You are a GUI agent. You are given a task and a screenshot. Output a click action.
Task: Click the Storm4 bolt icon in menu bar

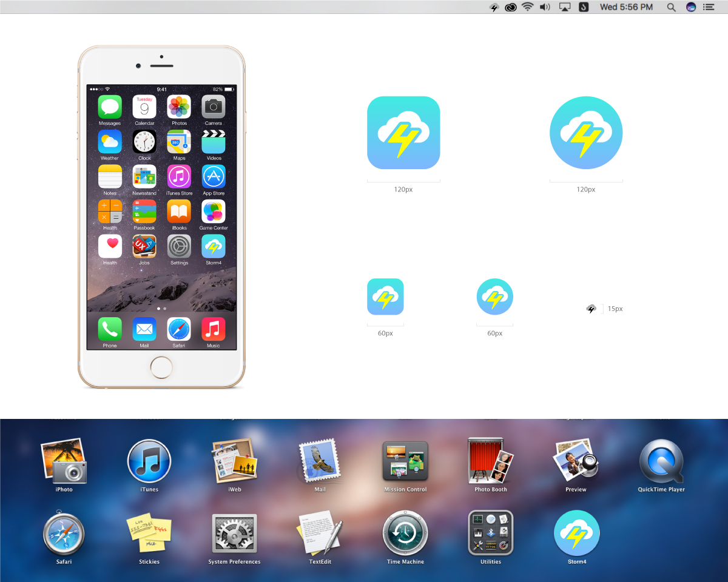[x=494, y=7]
